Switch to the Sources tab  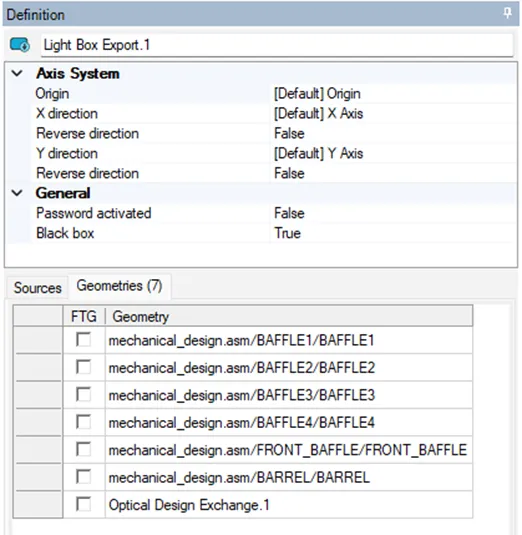point(38,288)
